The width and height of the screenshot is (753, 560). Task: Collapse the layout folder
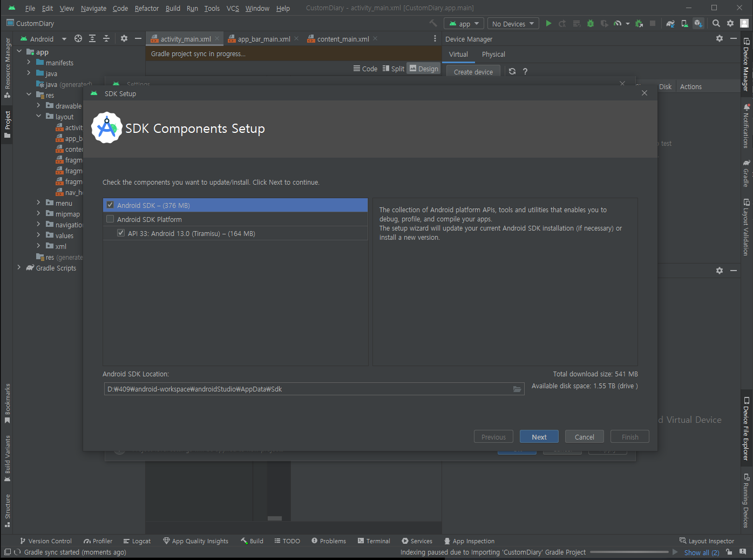(39, 117)
